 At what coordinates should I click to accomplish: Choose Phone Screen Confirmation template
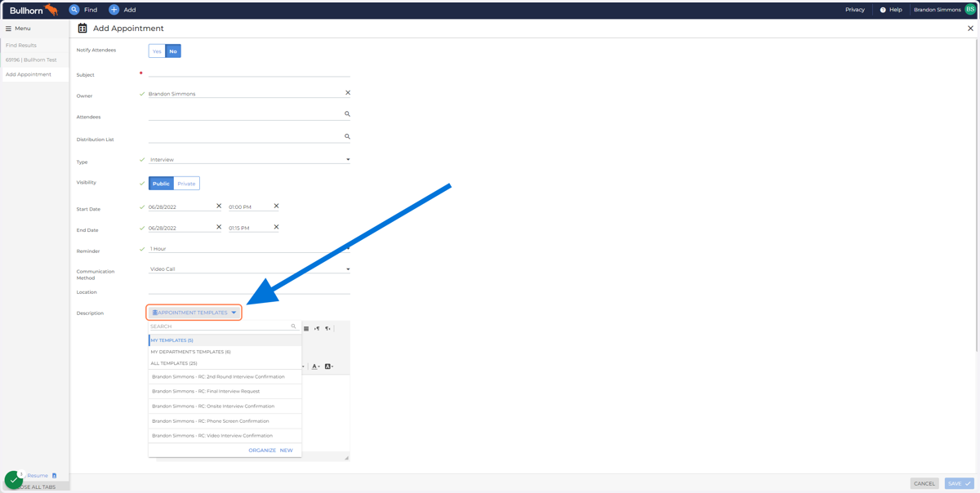[x=225, y=421]
